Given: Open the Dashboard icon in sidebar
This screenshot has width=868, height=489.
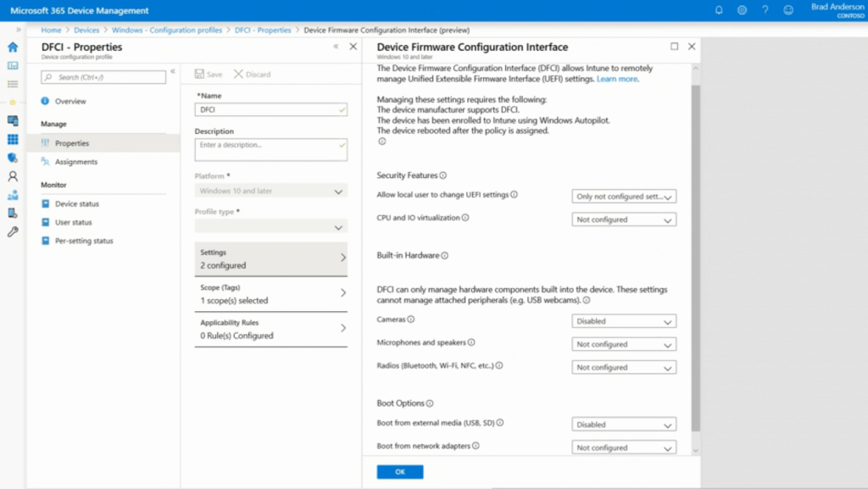Looking at the screenshot, I should coord(13,65).
